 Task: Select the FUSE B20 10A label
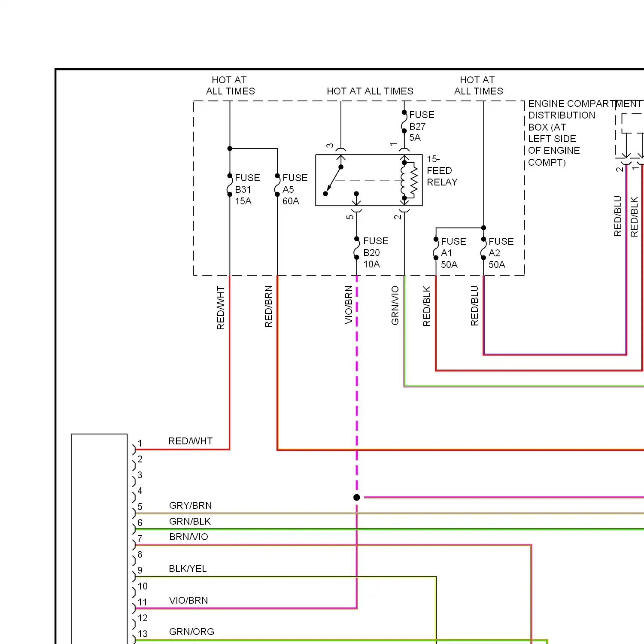376,252
